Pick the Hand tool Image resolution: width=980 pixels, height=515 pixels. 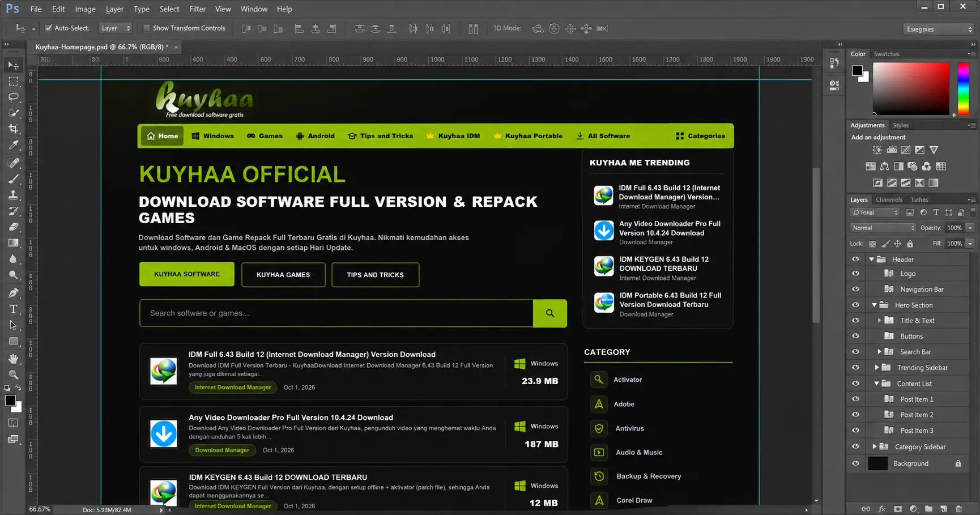13,359
